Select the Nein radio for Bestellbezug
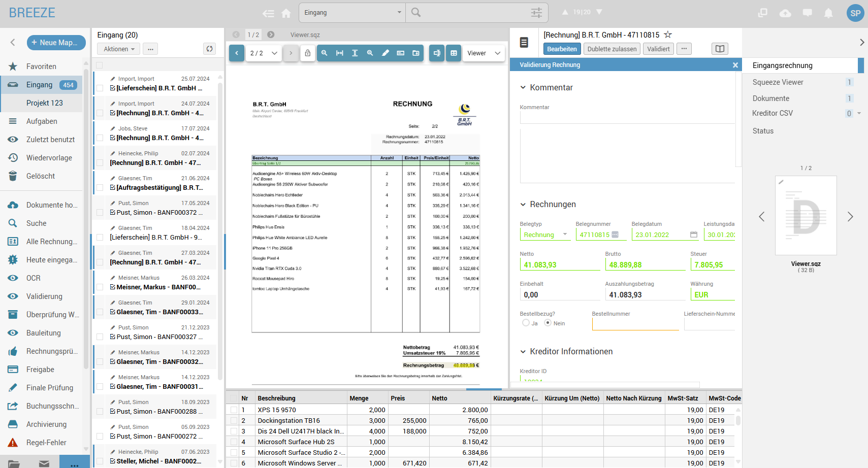This screenshot has width=868, height=468. click(x=548, y=323)
